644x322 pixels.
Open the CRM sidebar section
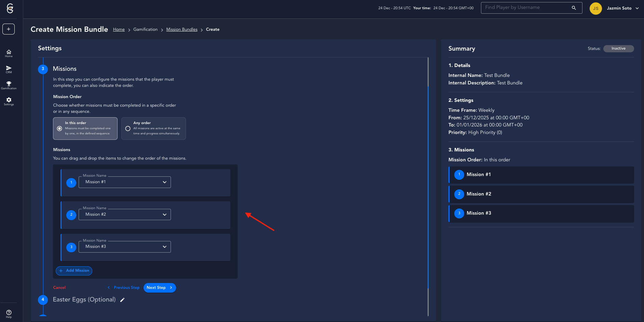(x=9, y=69)
